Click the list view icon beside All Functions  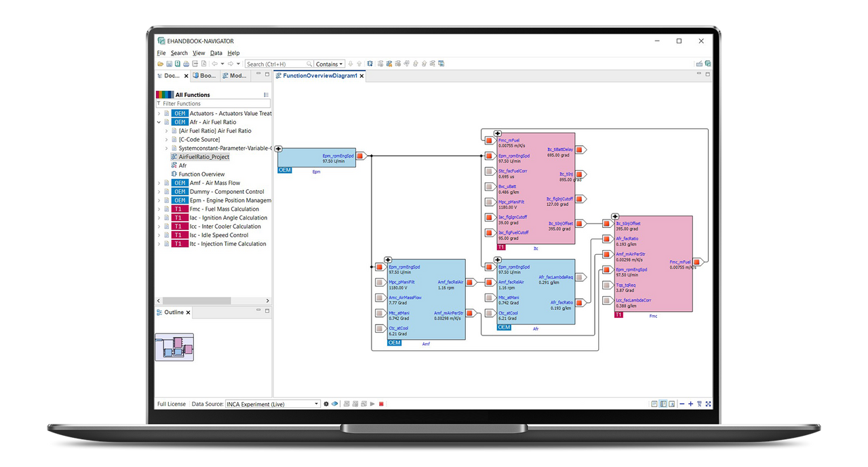pos(266,95)
